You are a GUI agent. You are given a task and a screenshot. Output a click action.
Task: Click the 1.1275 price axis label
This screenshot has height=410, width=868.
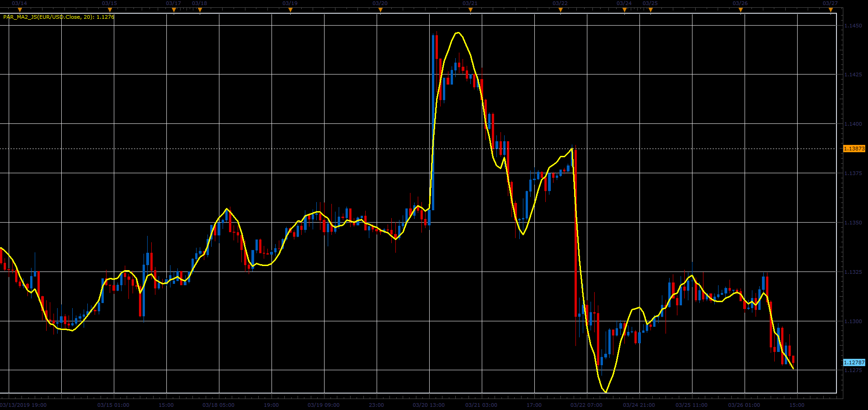853,370
